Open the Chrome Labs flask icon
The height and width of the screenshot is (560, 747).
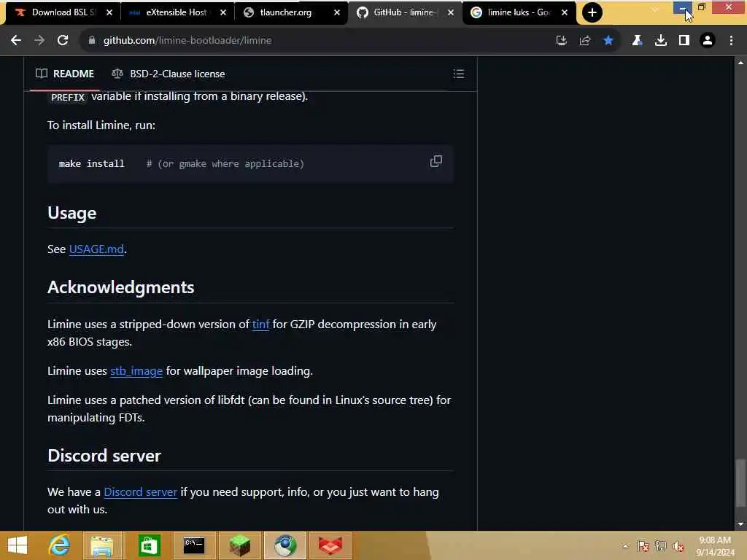(x=637, y=41)
